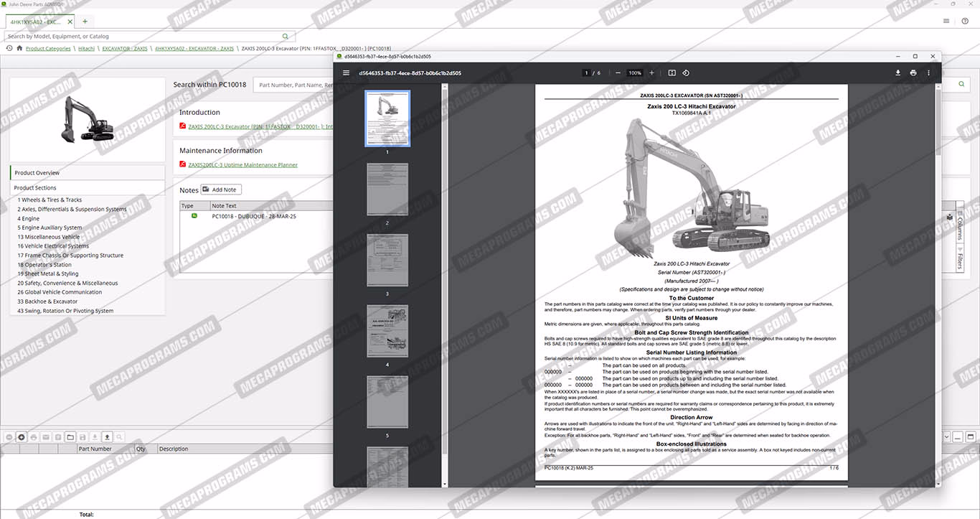The image size is (980, 519).
Task: Zoom in PDF with plus icon
Action: pyautogui.click(x=651, y=73)
